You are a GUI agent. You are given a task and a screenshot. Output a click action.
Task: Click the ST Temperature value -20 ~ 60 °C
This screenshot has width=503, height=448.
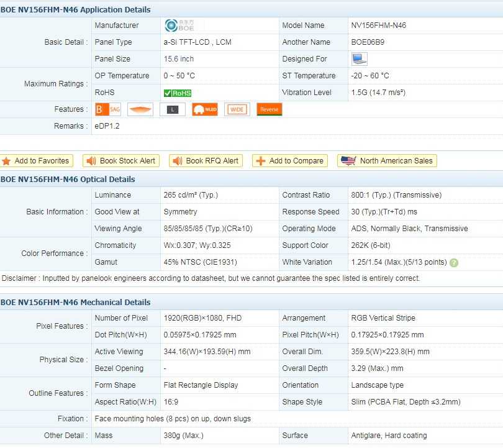tap(370, 76)
